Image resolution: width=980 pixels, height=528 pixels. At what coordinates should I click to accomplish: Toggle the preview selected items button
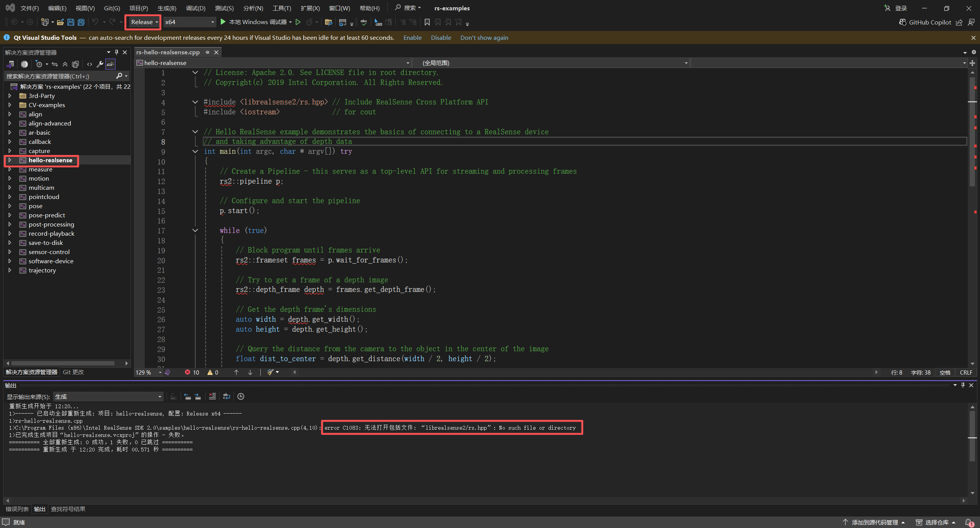111,64
